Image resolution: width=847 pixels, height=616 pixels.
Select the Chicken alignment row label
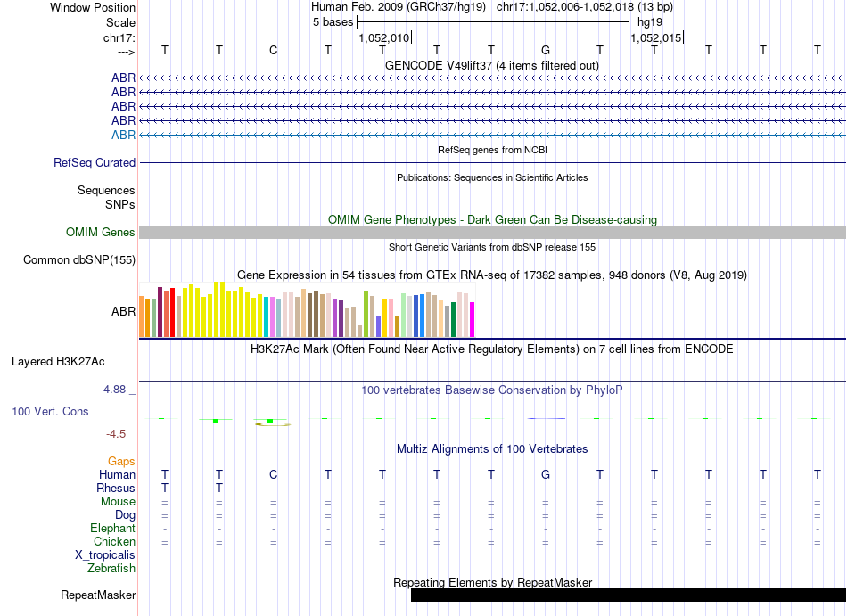click(114, 541)
